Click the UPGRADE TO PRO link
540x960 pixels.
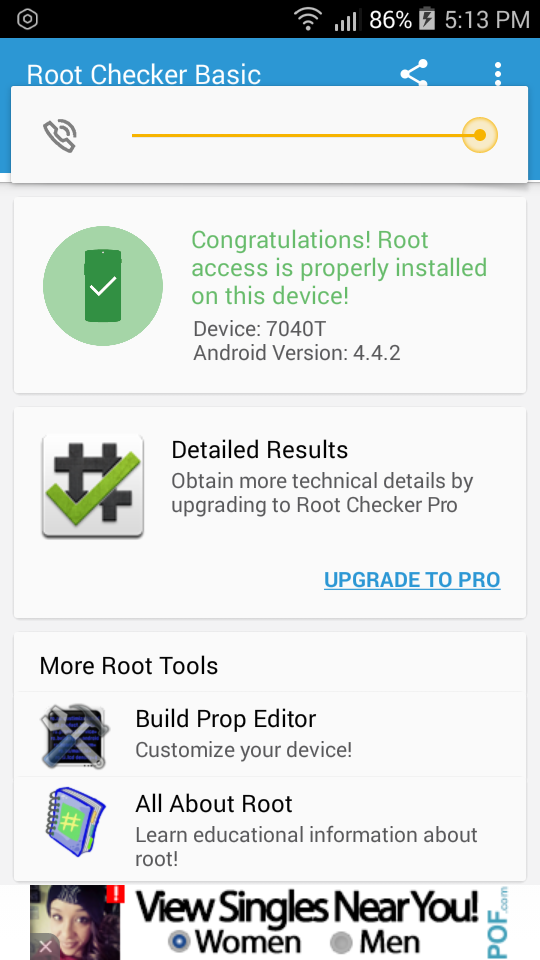pos(412,580)
